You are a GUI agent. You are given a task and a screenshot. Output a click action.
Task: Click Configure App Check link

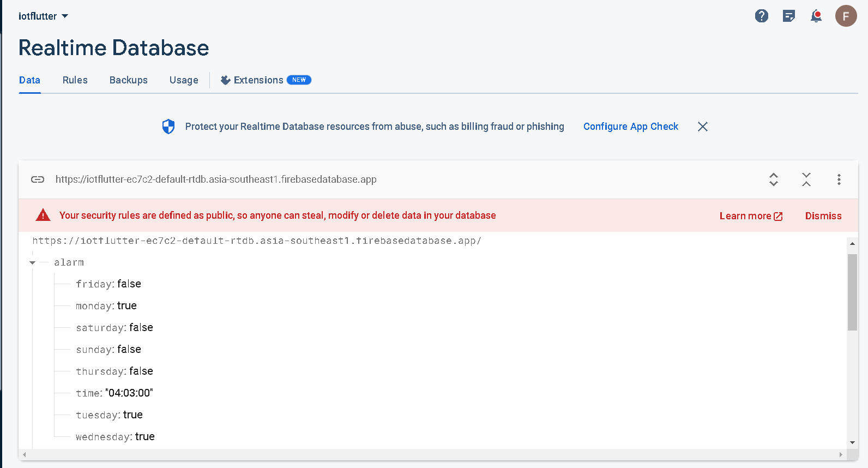point(631,127)
